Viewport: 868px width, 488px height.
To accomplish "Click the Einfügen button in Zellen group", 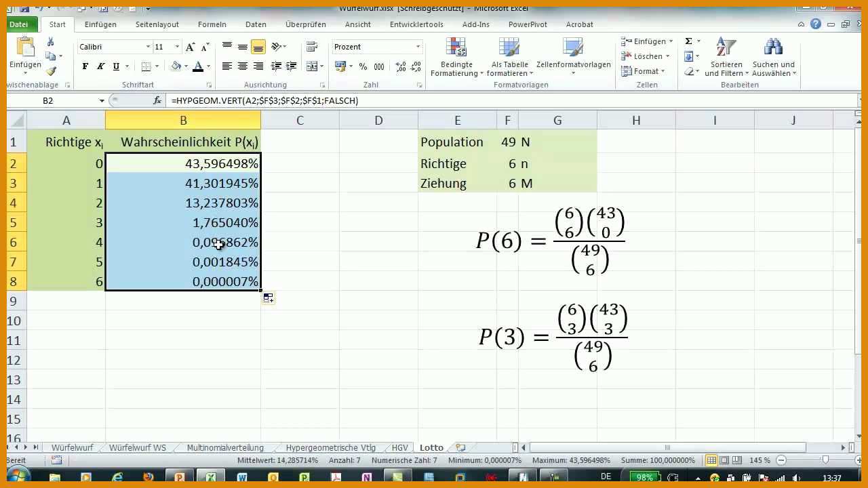I will click(647, 41).
